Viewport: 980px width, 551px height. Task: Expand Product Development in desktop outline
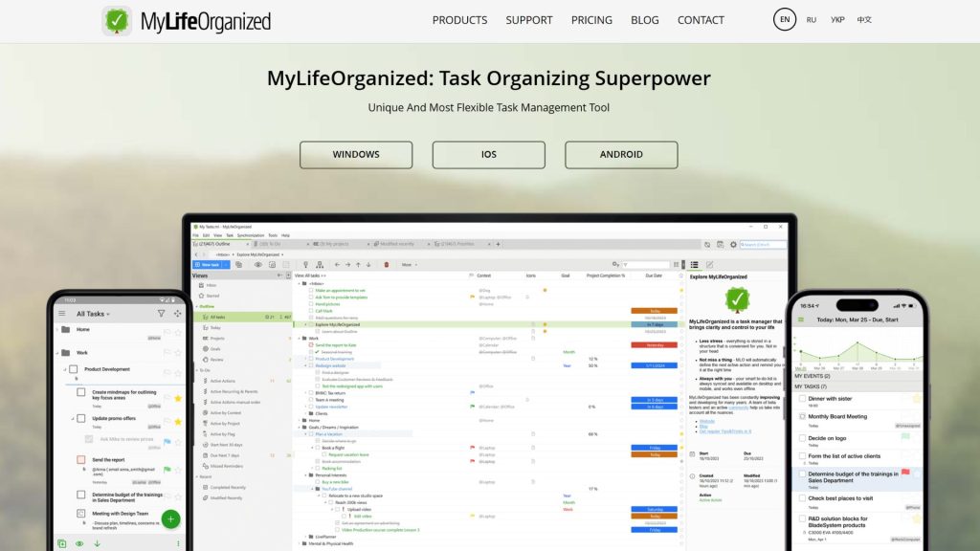point(305,359)
